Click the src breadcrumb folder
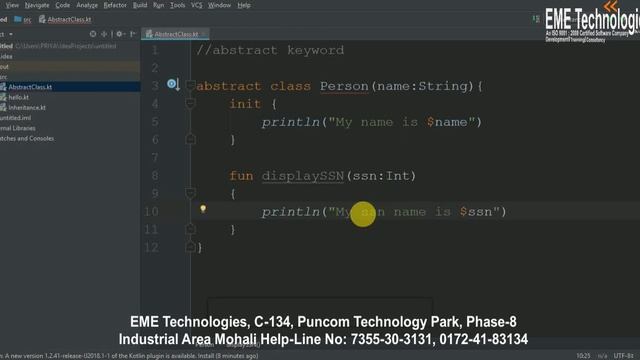This screenshot has width=640, height=360. pyautogui.click(x=23, y=19)
